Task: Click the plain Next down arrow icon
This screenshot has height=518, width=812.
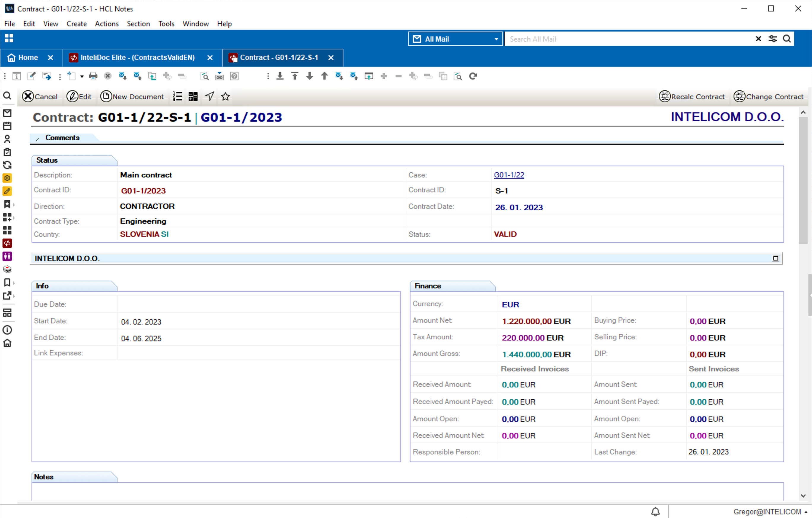Action: [310, 76]
